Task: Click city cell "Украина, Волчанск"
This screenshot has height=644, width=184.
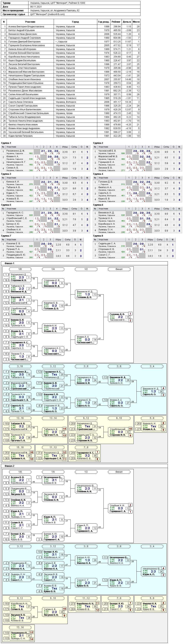Action: (x=75, y=102)
